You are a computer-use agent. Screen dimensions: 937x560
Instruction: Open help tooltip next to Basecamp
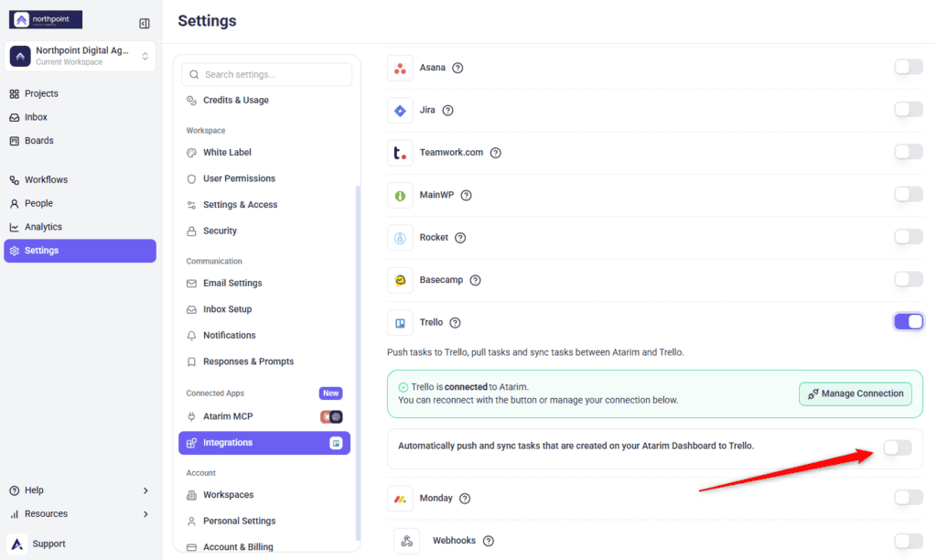475,280
